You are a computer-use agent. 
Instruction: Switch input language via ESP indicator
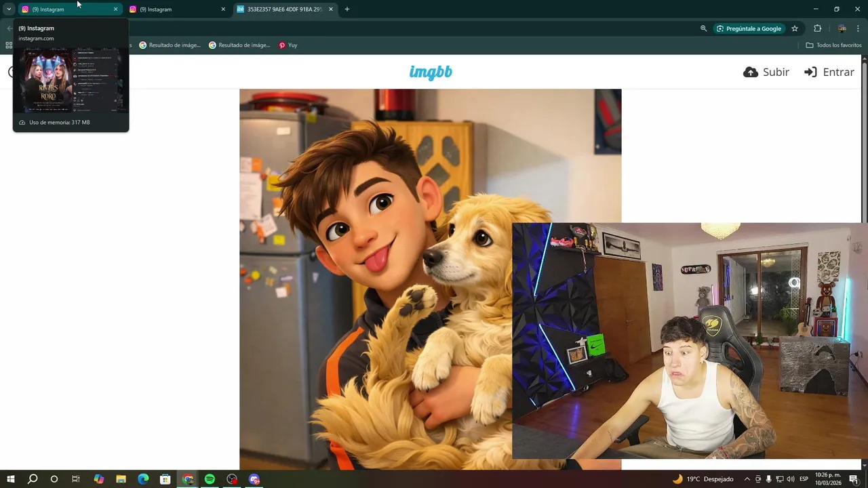pyautogui.click(x=804, y=479)
